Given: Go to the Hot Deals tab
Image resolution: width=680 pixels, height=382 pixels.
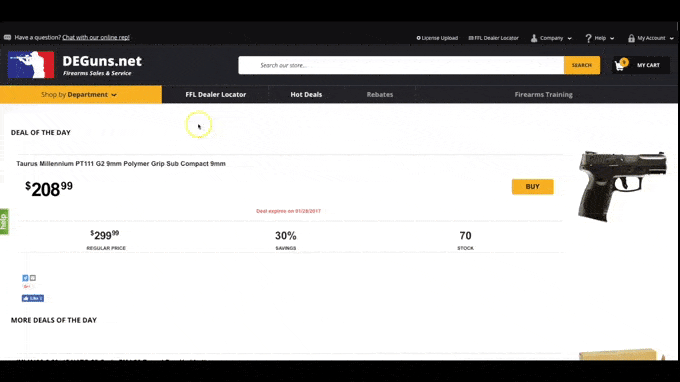Looking at the screenshot, I should tap(306, 95).
